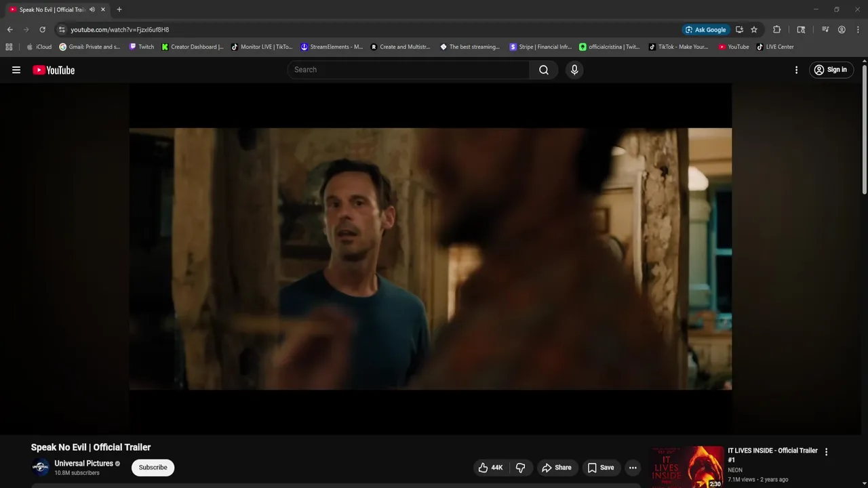Mute the Speak No Evil browser tab audio
Screen dimensions: 868x488
click(92, 9)
